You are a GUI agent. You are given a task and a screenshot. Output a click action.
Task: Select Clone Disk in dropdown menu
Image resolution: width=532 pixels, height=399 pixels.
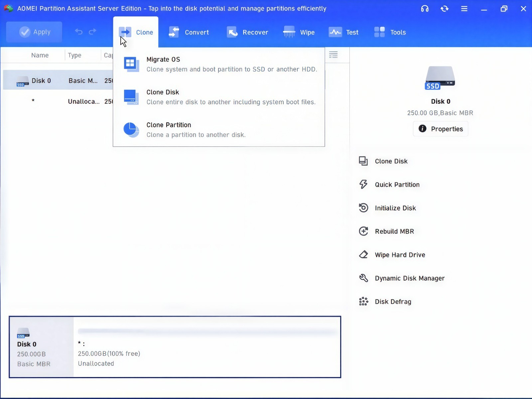(219, 97)
